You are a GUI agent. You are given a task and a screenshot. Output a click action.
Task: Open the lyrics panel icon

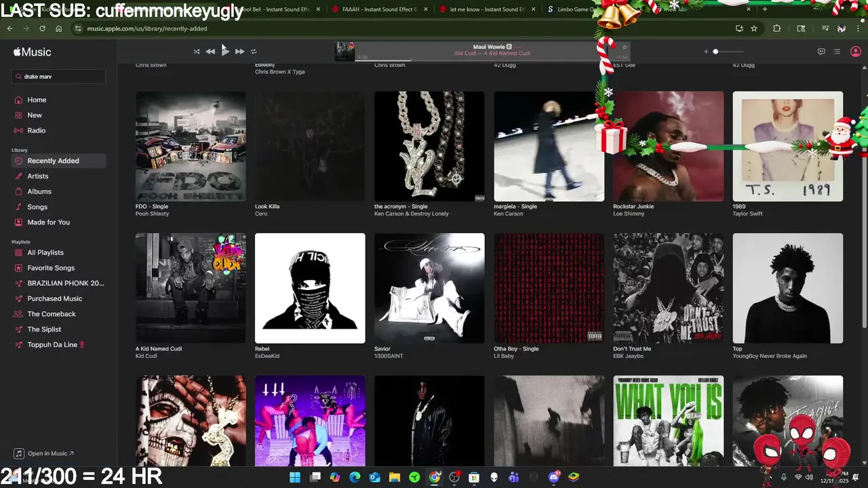821,52
